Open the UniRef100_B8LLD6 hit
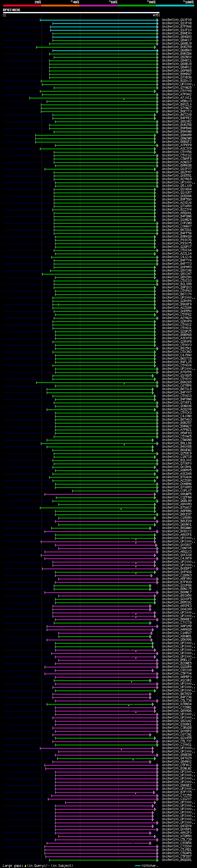 177,443
